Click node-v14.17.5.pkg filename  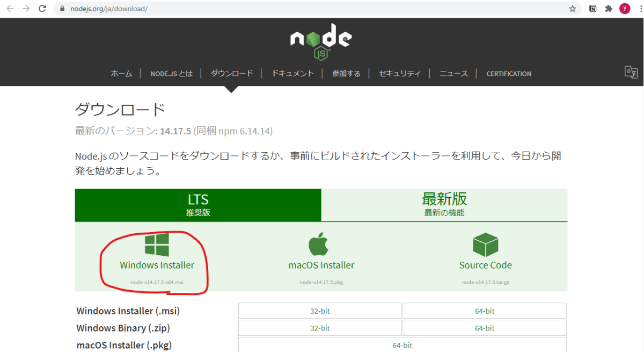point(321,282)
